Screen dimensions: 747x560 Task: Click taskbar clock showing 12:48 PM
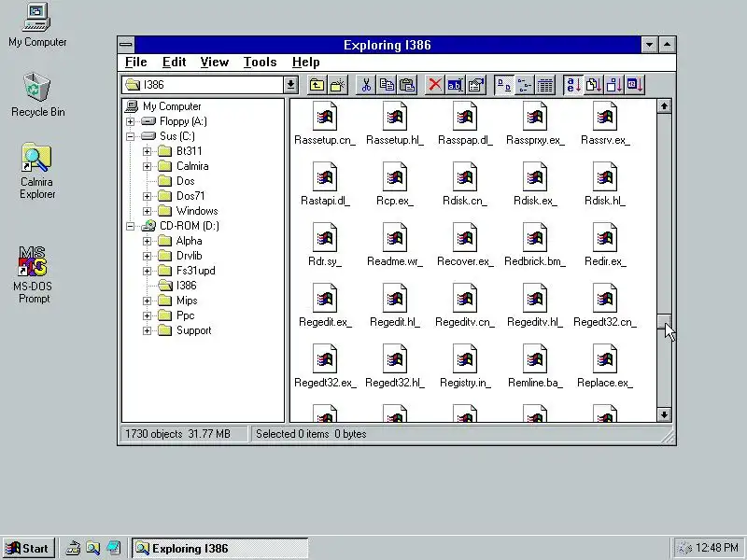point(716,548)
